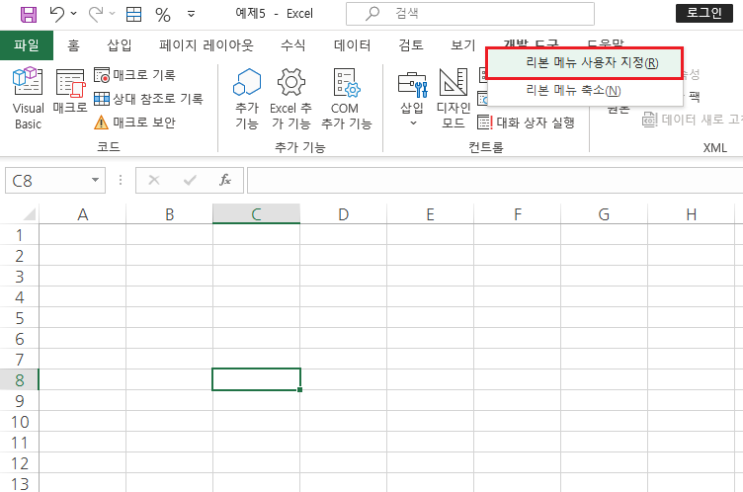Open Insert Function fx dialog
The width and height of the screenshot is (743, 492).
(225, 180)
